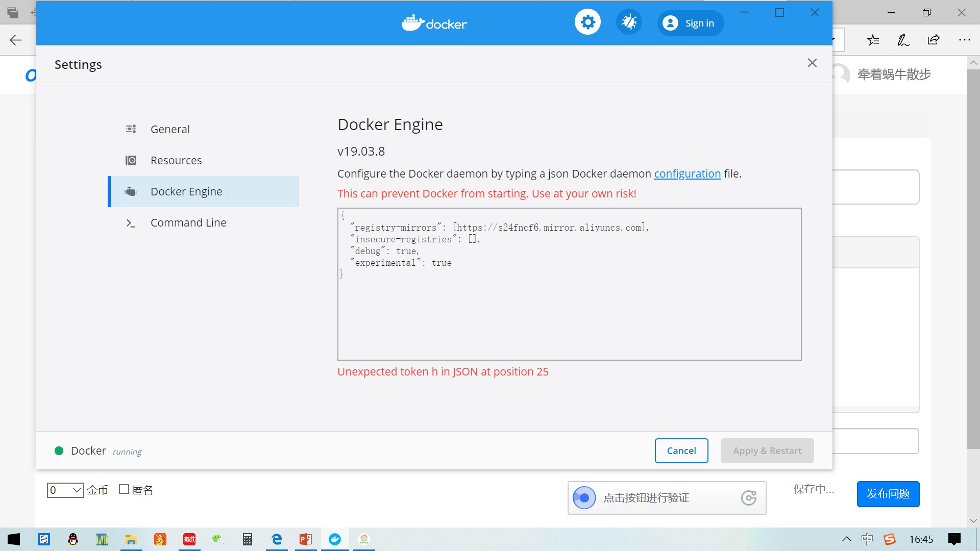The height and width of the screenshot is (551, 980).
Task: Open the configuration documentation link
Action: [x=687, y=173]
